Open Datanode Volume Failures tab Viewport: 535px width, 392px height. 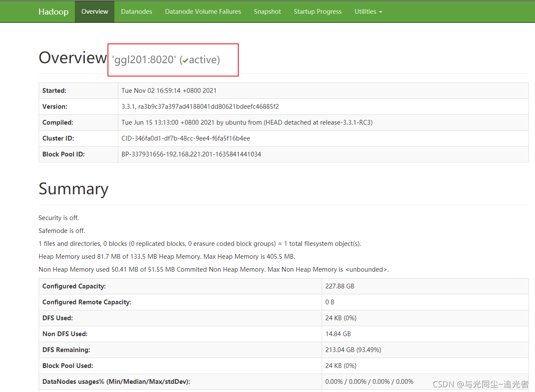(x=203, y=12)
